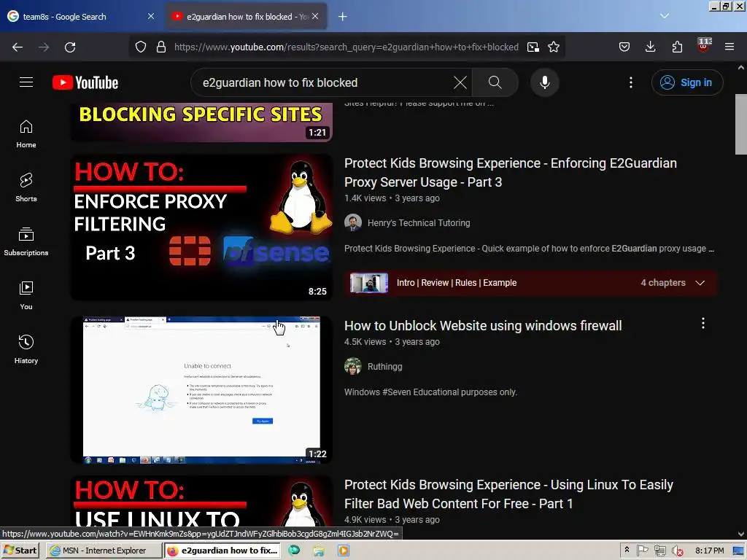Open Firefox extensions panel
The height and width of the screenshot is (560, 747).
(677, 47)
